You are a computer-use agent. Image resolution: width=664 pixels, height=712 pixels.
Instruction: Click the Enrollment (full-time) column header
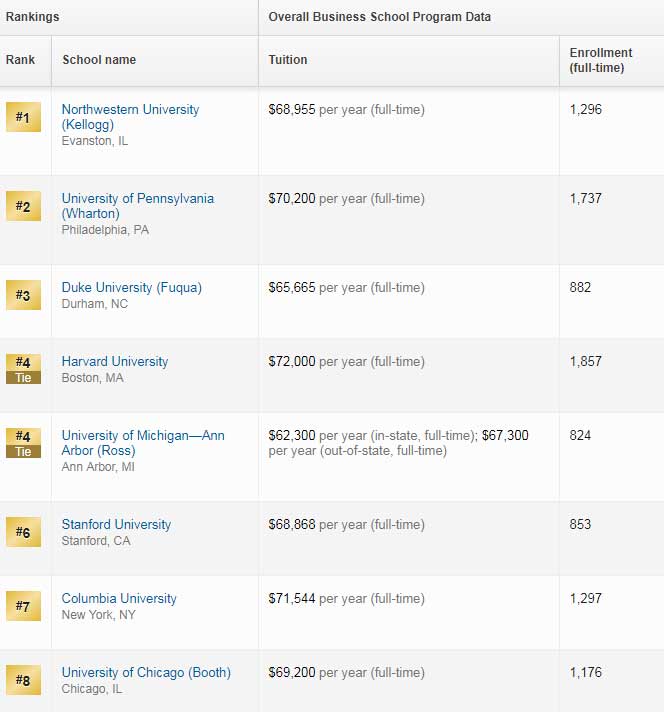[x=600, y=60]
